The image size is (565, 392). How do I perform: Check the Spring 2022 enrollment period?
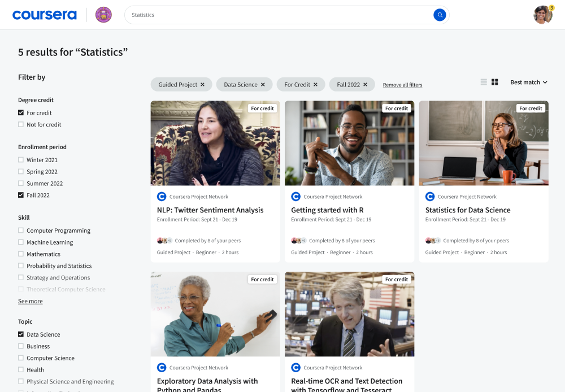(x=21, y=172)
